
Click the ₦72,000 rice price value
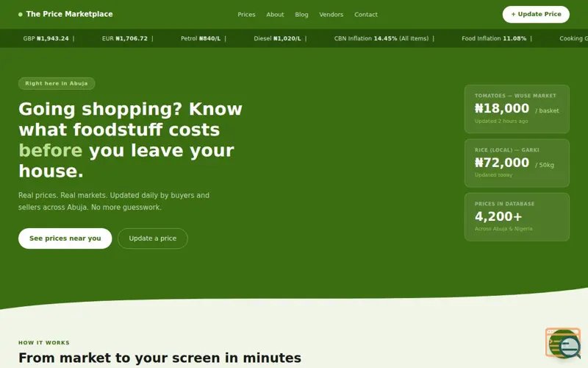pos(502,163)
